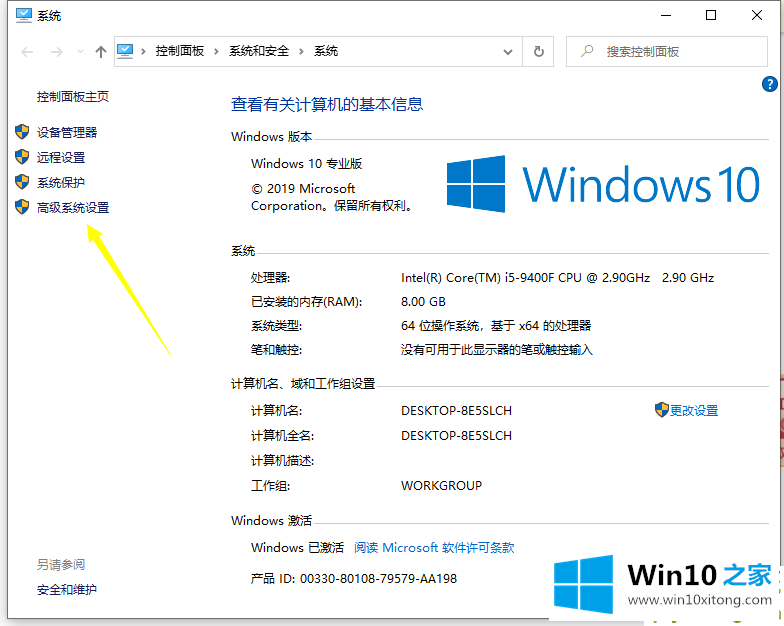
Task: Open 控制面板主页 link
Action: point(73,96)
